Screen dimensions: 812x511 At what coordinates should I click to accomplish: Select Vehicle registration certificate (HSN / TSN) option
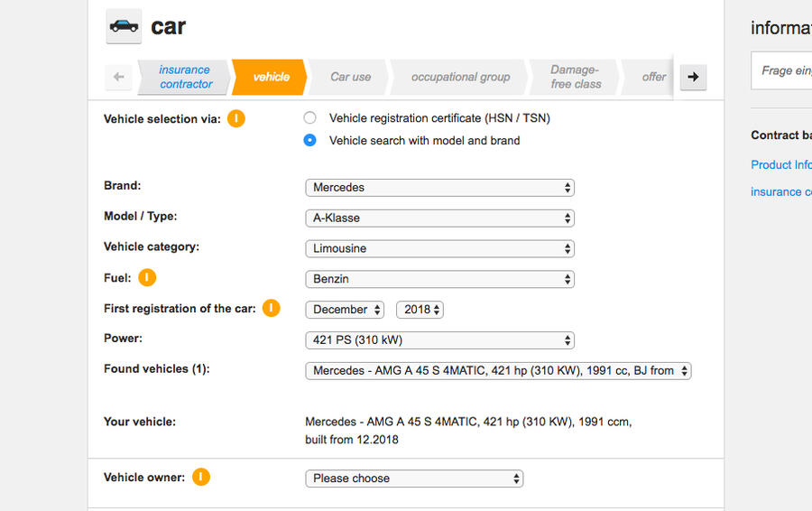309,118
